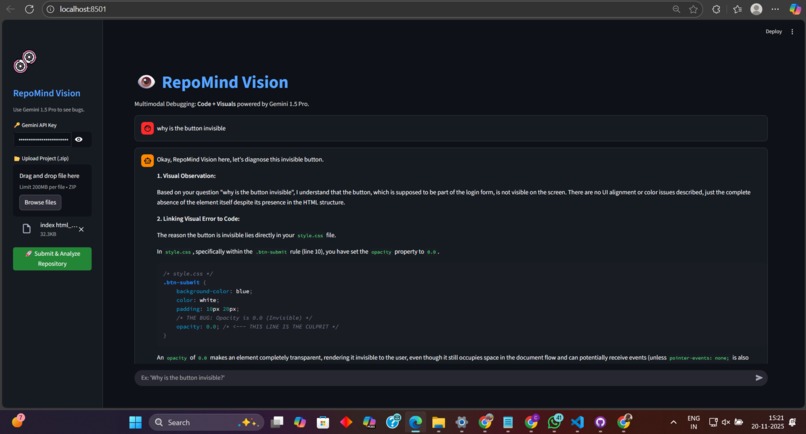Click the '2. Linking Visual Error to Code:' heading

click(198, 219)
